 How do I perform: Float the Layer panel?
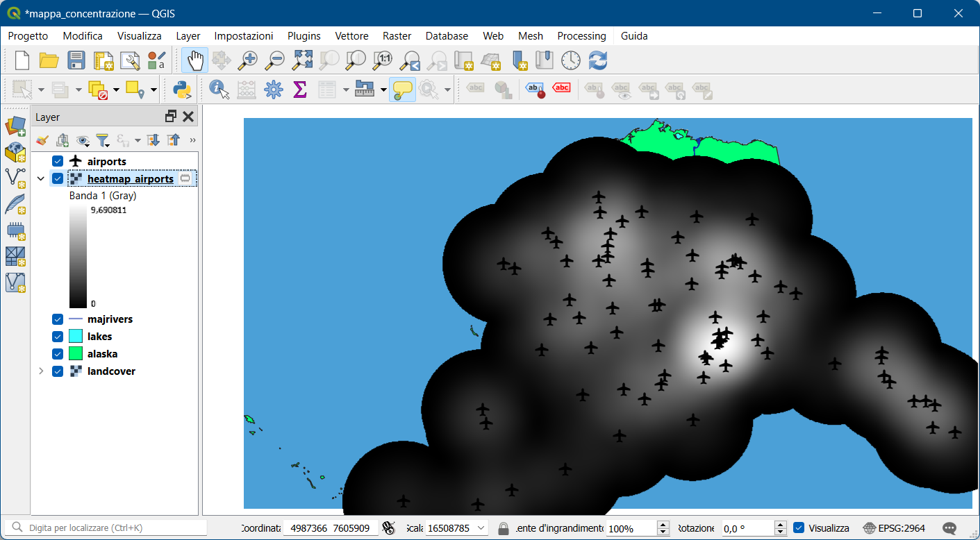171,117
